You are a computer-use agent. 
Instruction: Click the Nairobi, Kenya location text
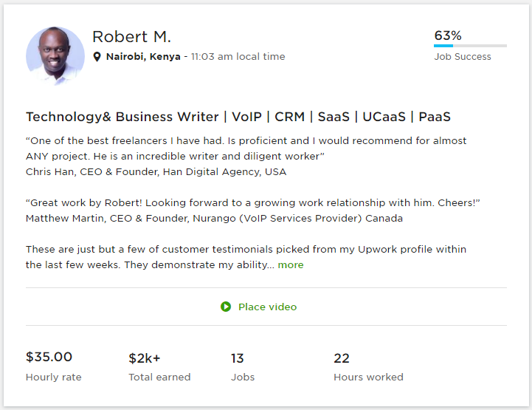(x=143, y=57)
